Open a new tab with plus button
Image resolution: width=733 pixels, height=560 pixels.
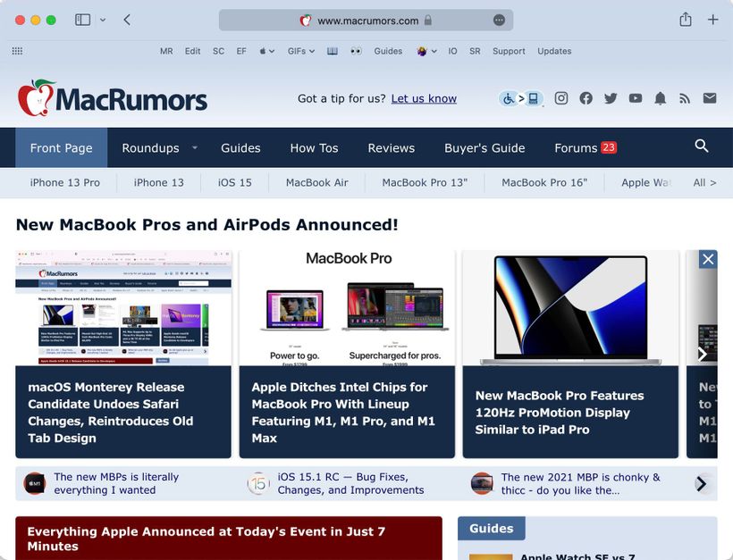(x=713, y=20)
